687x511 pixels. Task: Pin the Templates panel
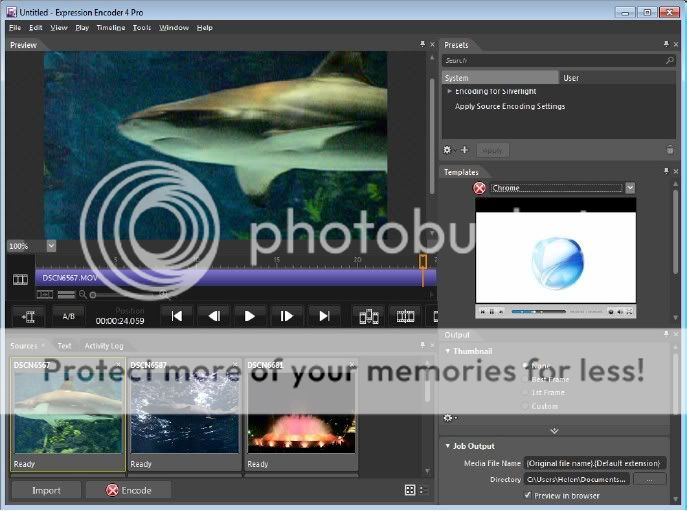click(666, 171)
